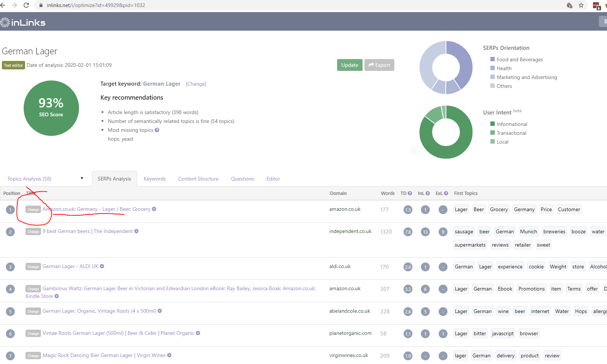607x364 pixels.
Task: Click the independent.co.uk domain cell
Action: coord(350,231)
